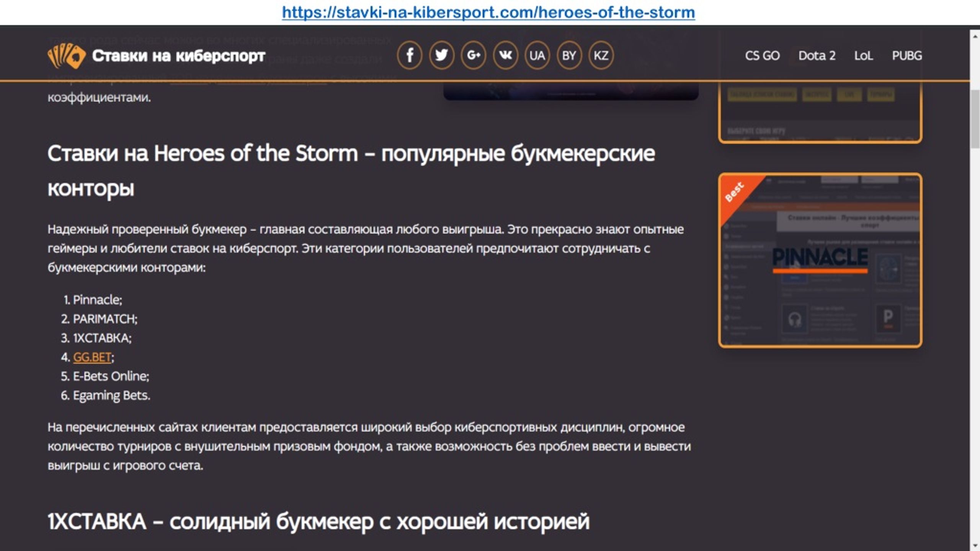Click the 'PARIMATCH;' list entry
Viewport: 980px width, 551px height.
pos(105,319)
